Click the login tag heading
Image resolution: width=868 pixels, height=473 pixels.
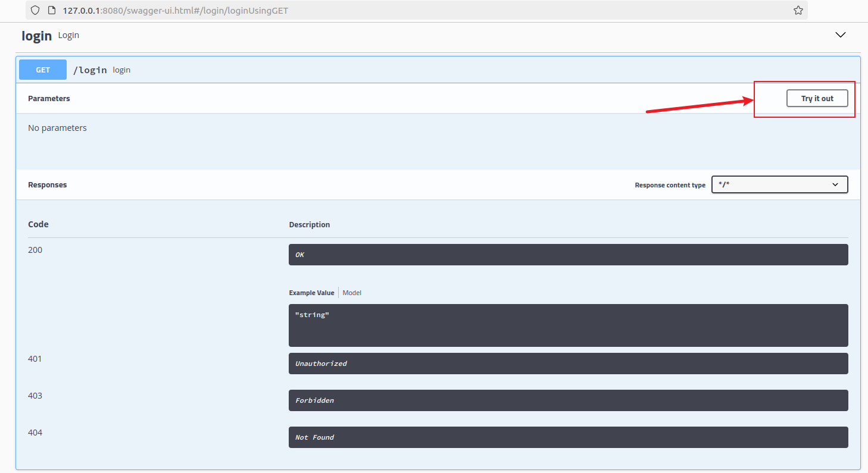(x=37, y=36)
